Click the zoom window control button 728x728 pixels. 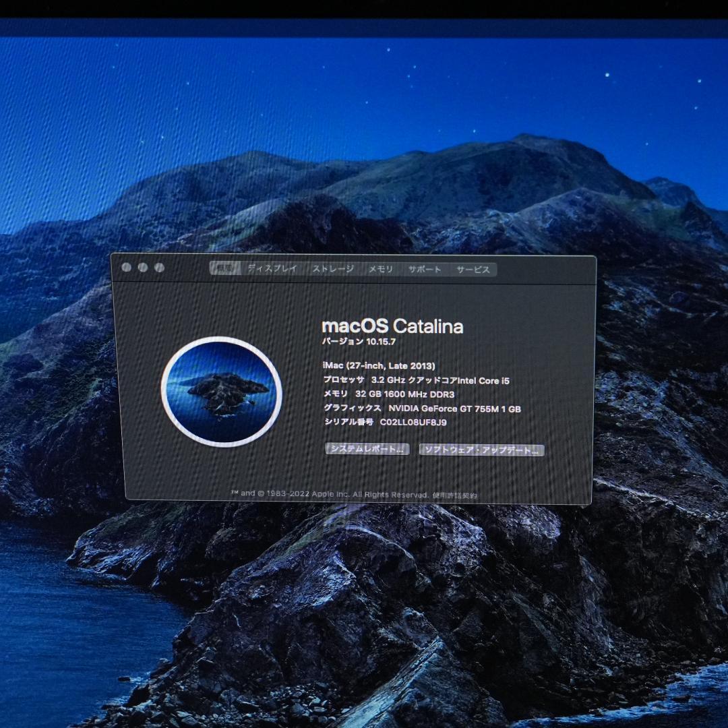(159, 268)
